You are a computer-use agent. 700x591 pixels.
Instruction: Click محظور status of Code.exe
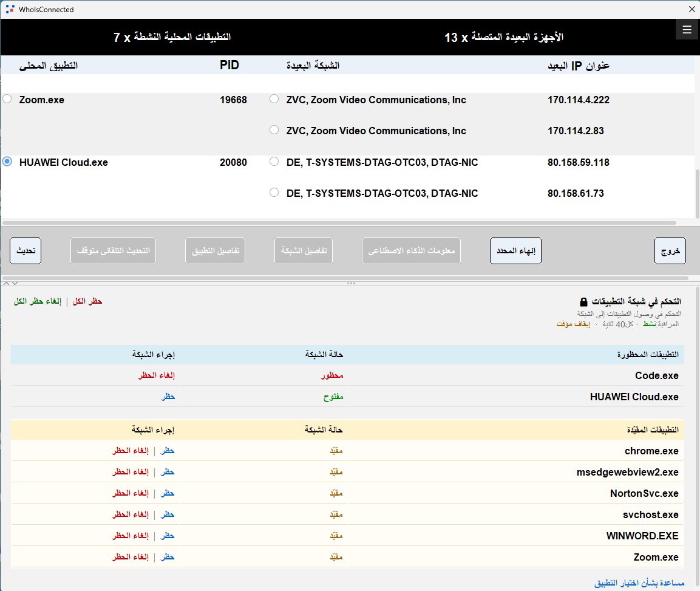tap(332, 375)
